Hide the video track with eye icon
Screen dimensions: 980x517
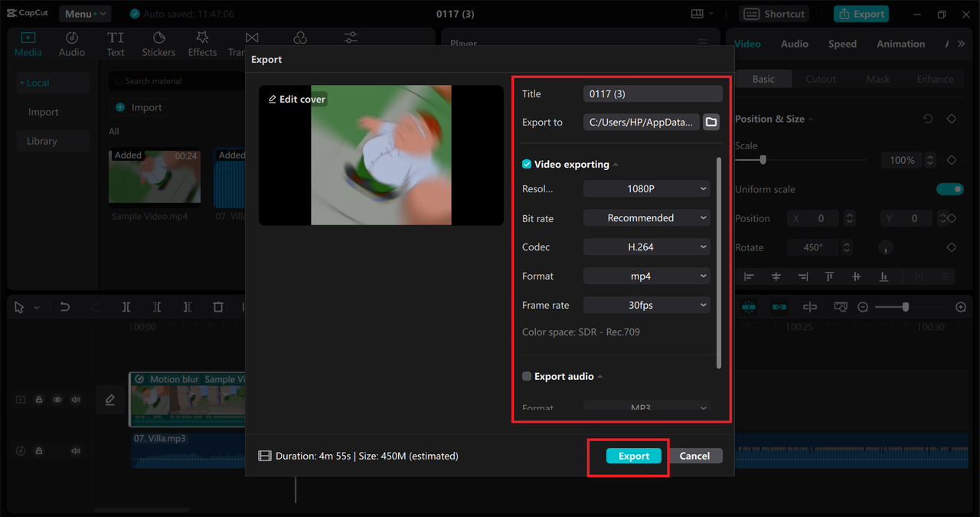tap(57, 400)
